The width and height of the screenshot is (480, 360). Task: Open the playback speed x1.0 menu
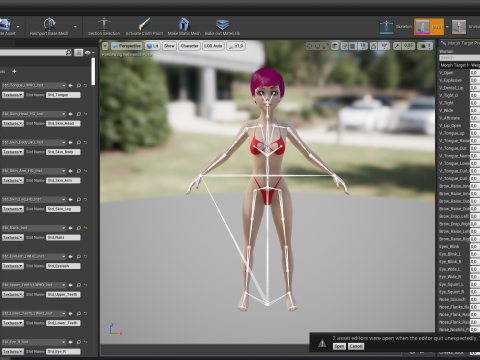tap(236, 46)
